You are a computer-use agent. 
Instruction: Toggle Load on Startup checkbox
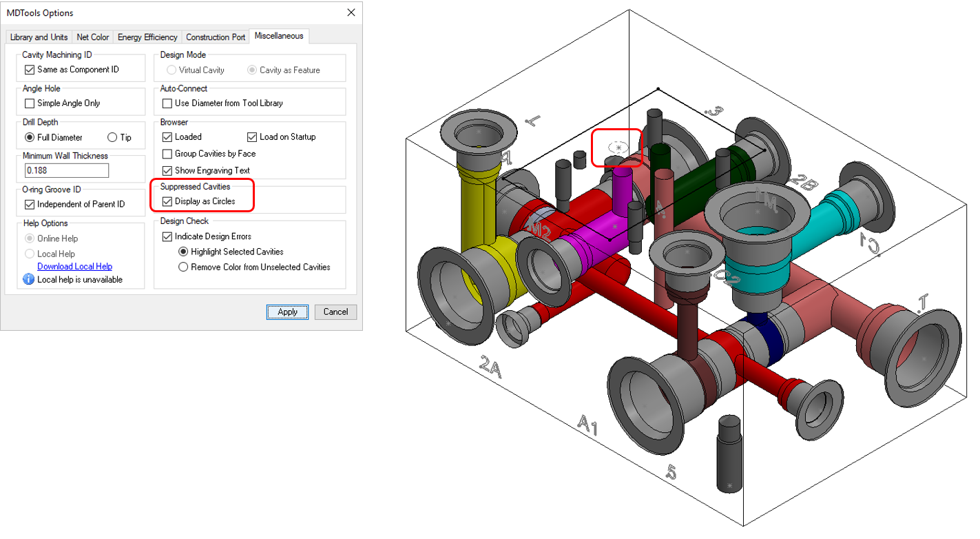coord(252,137)
